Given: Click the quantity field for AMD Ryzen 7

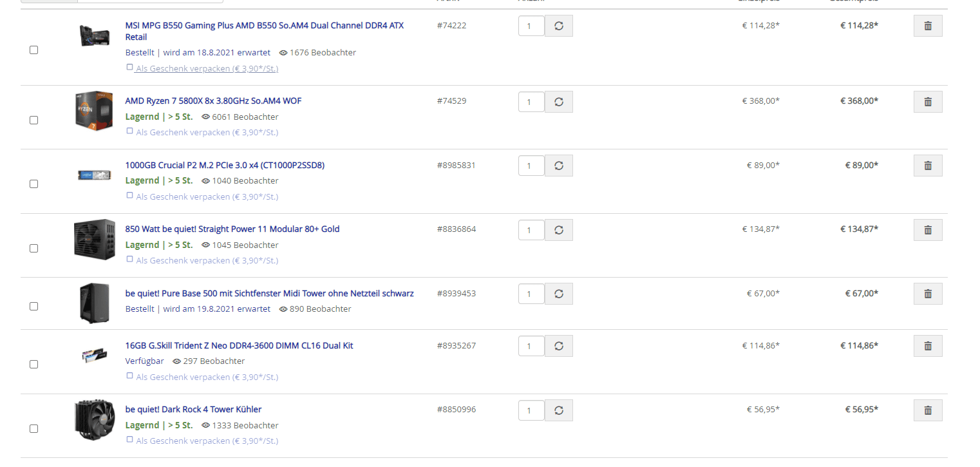Looking at the screenshot, I should click(531, 102).
